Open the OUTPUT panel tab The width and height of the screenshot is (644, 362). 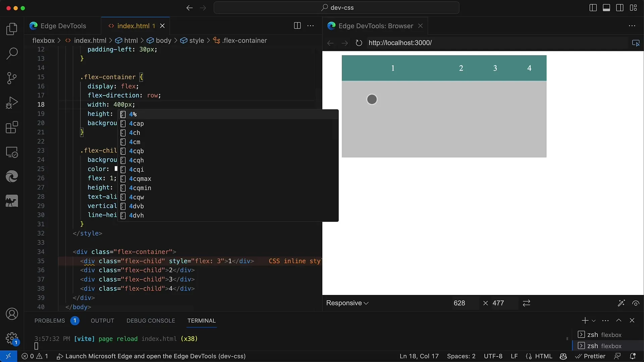(102, 321)
